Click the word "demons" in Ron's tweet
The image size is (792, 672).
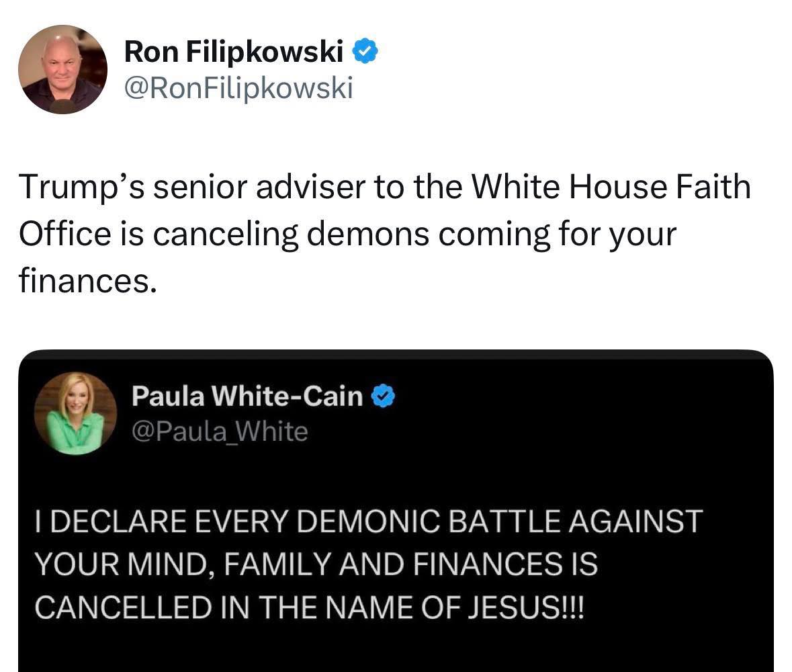point(366,234)
